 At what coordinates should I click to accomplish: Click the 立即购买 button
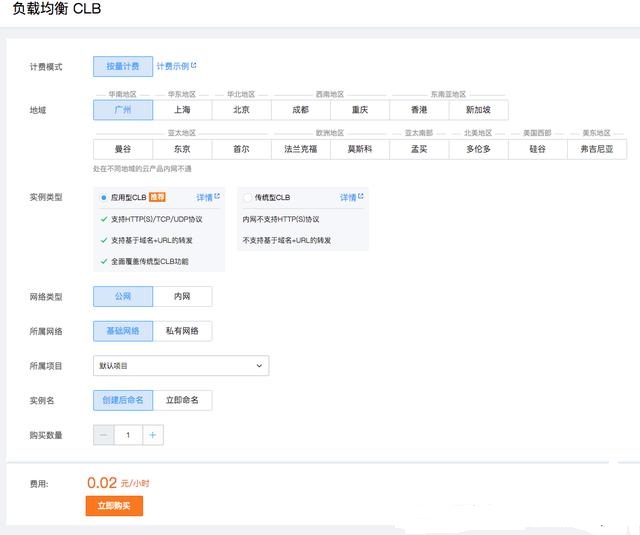[114, 507]
